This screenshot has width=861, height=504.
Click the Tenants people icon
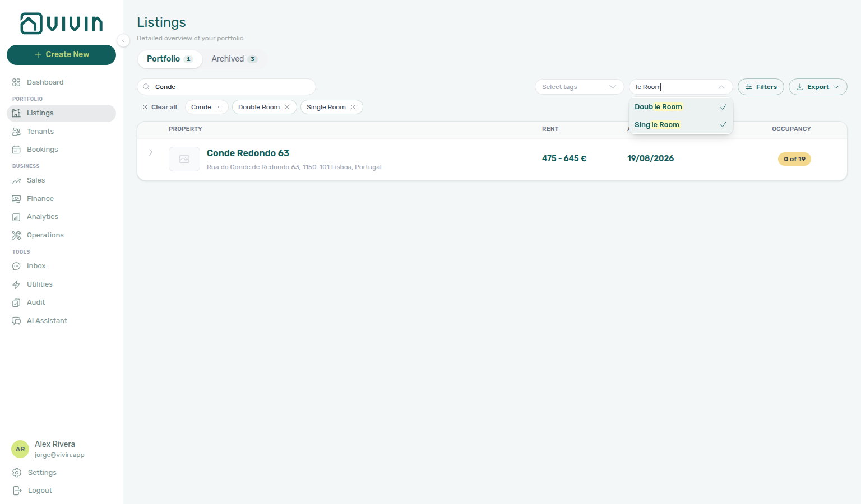[x=16, y=132]
